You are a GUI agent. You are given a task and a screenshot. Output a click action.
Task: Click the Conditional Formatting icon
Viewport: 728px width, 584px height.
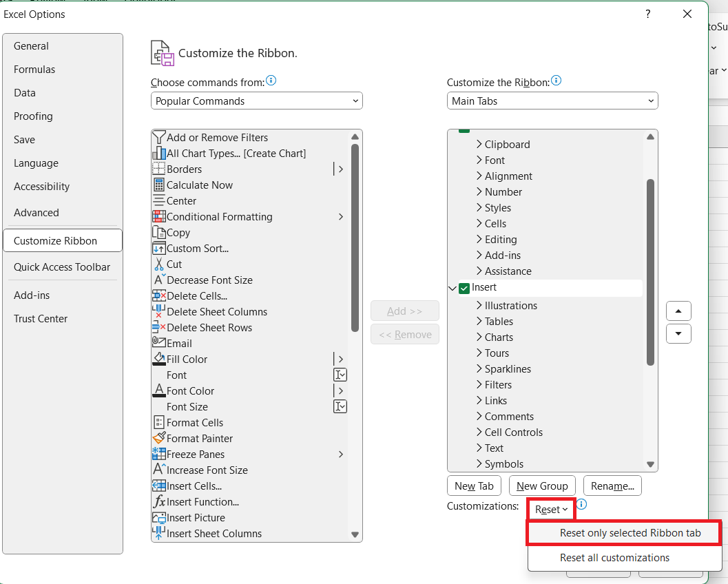(159, 216)
